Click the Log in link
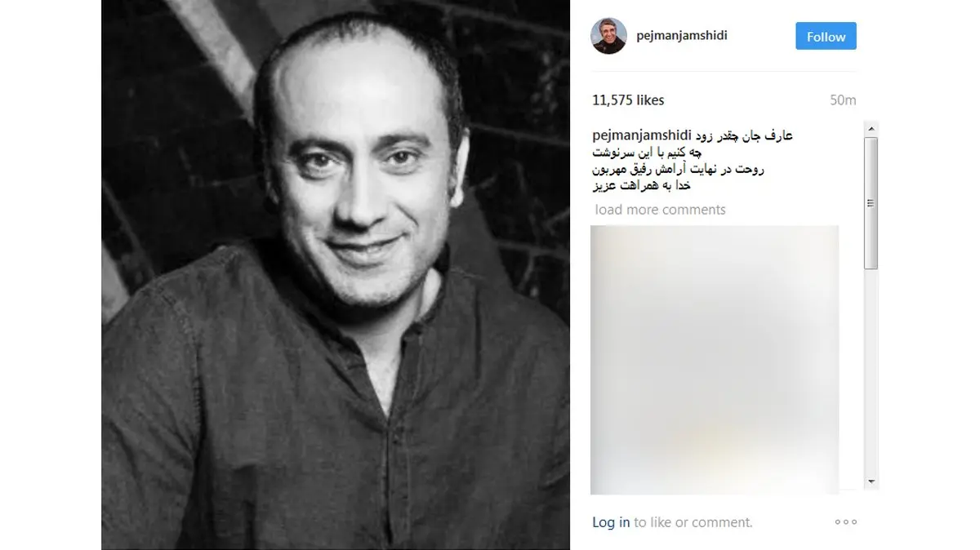The height and width of the screenshot is (550, 980). tap(611, 522)
